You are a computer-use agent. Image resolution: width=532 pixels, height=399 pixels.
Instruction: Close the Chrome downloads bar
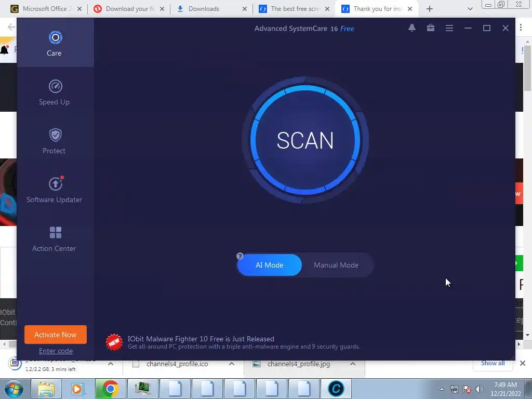[x=523, y=363]
